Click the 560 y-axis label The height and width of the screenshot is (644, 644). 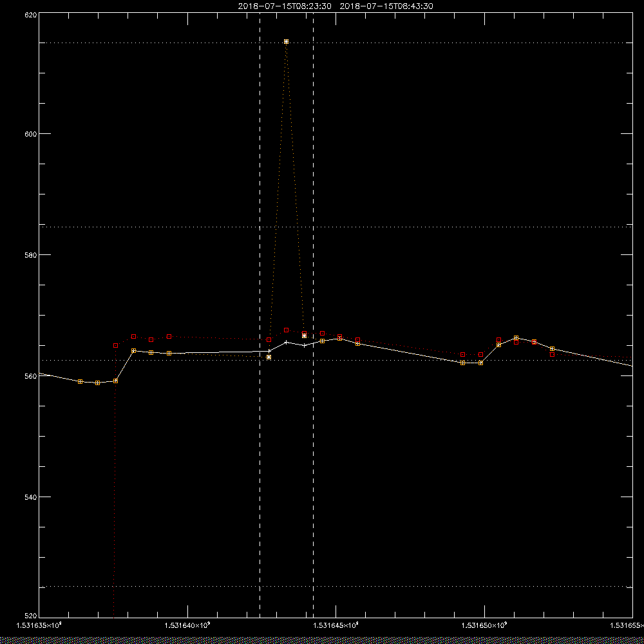click(31, 376)
